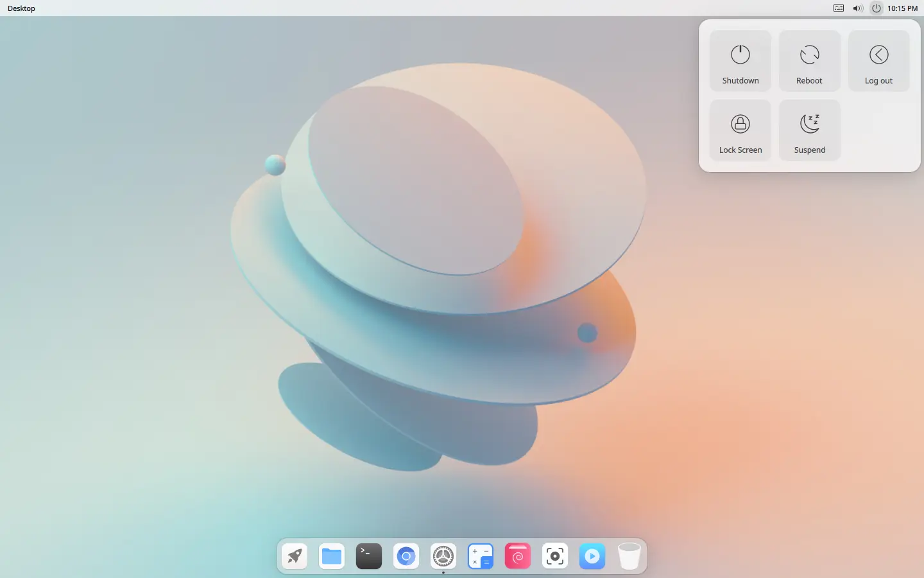Screen dimensions: 924x578
Task: Select Log out in power menu
Action: (x=878, y=62)
